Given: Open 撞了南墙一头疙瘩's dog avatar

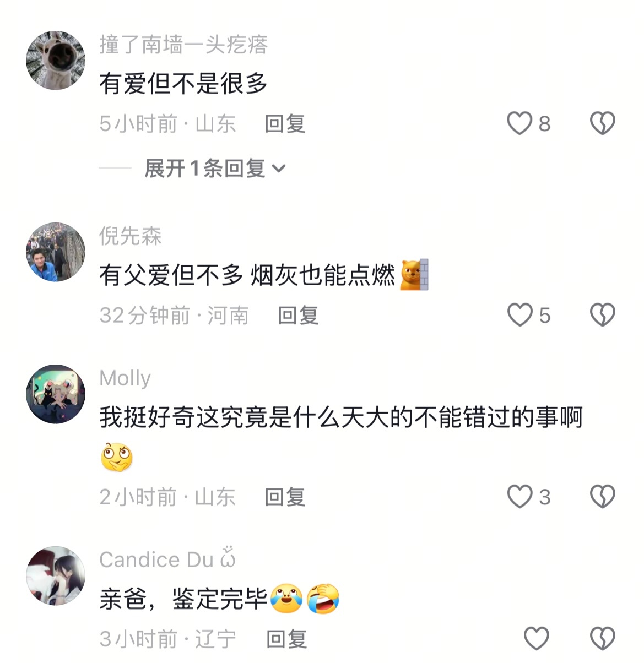Looking at the screenshot, I should [56, 60].
